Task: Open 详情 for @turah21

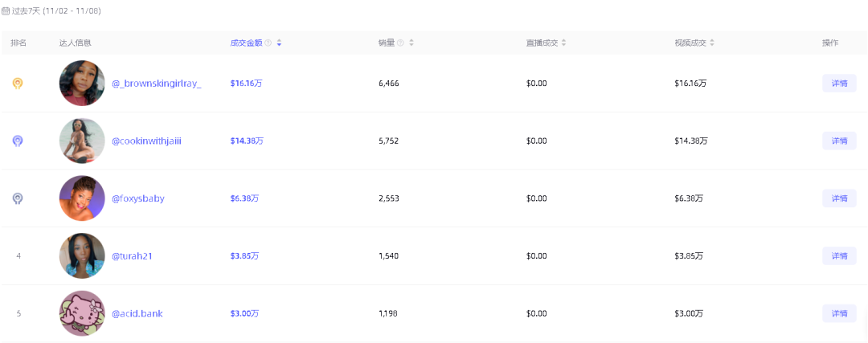Action: pos(839,255)
